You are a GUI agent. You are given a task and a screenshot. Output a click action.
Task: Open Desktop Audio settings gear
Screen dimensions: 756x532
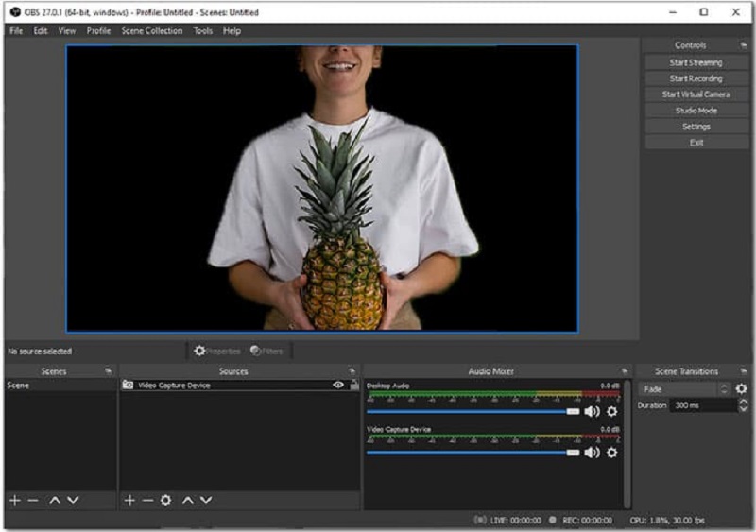tap(612, 411)
